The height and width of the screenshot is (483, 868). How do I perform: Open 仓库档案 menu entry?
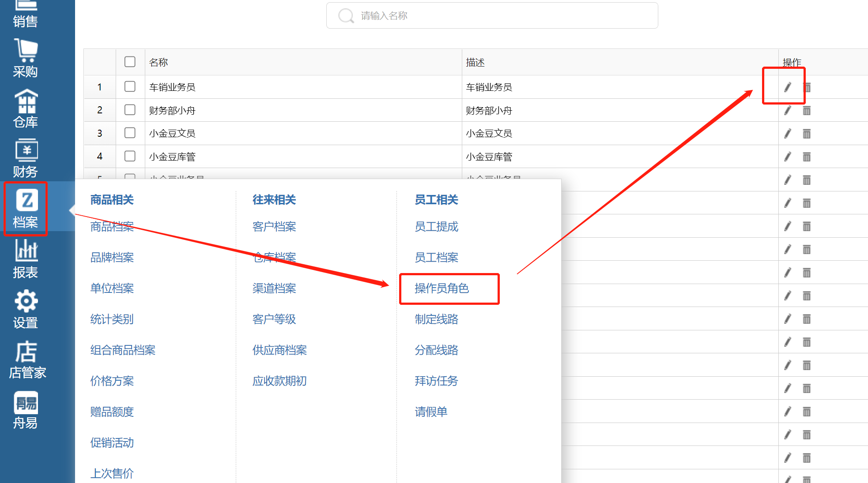click(274, 258)
